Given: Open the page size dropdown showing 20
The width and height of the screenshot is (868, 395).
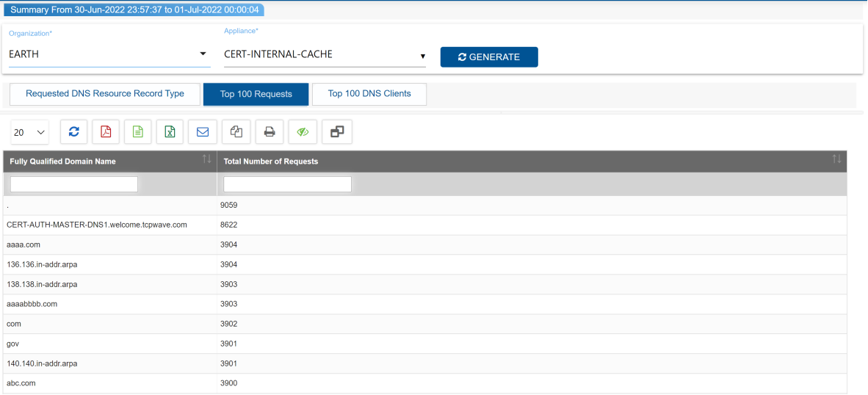Looking at the screenshot, I should 30,133.
